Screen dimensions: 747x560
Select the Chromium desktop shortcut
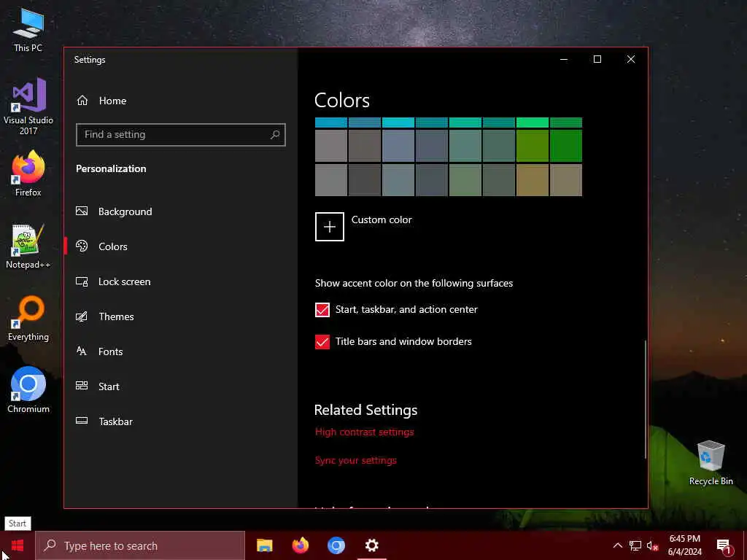click(x=28, y=390)
